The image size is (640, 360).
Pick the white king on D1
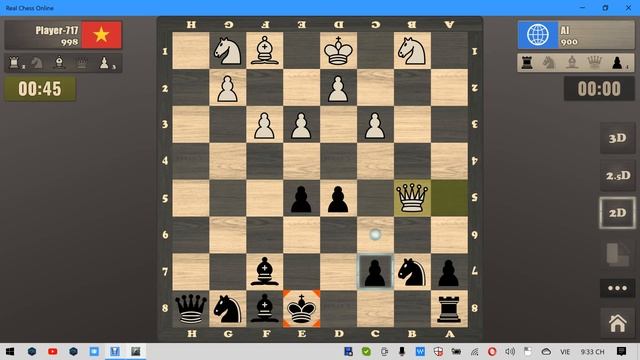[338, 51]
